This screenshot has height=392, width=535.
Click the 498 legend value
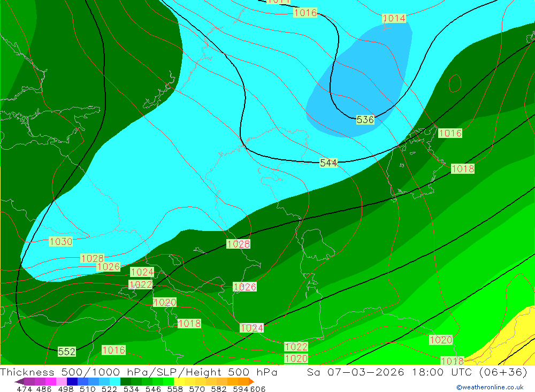pyautogui.click(x=65, y=389)
